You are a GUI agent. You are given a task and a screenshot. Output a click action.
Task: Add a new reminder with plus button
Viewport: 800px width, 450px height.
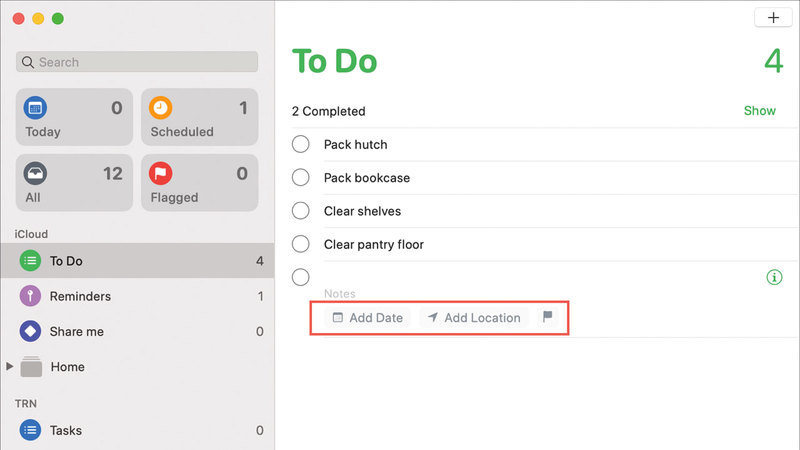click(773, 18)
